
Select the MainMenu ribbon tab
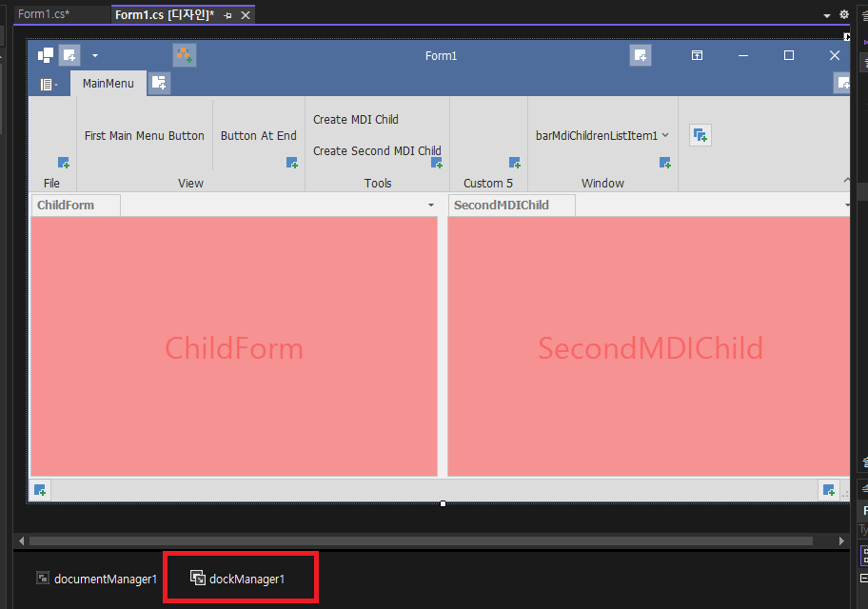108,84
